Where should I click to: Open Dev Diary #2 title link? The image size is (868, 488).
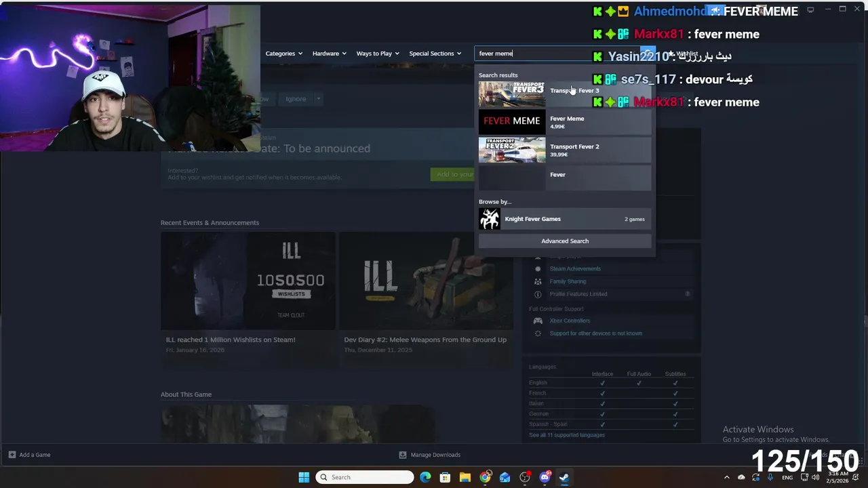(x=425, y=340)
